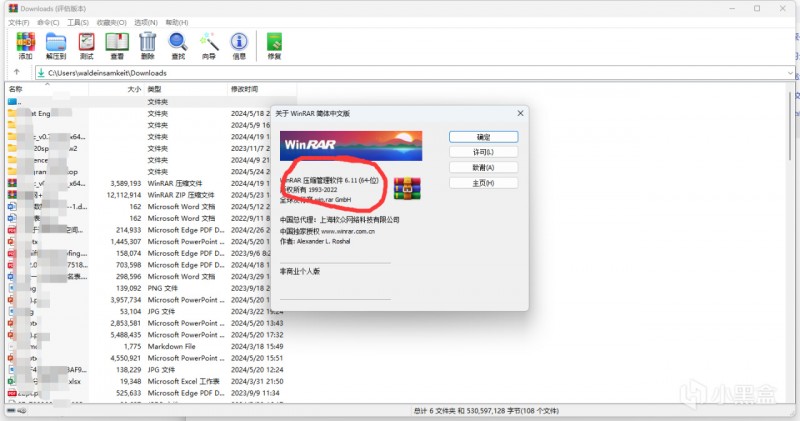Click the www.winrar.com.cn text in dialog
The width and height of the screenshot is (800, 421).
pos(347,231)
